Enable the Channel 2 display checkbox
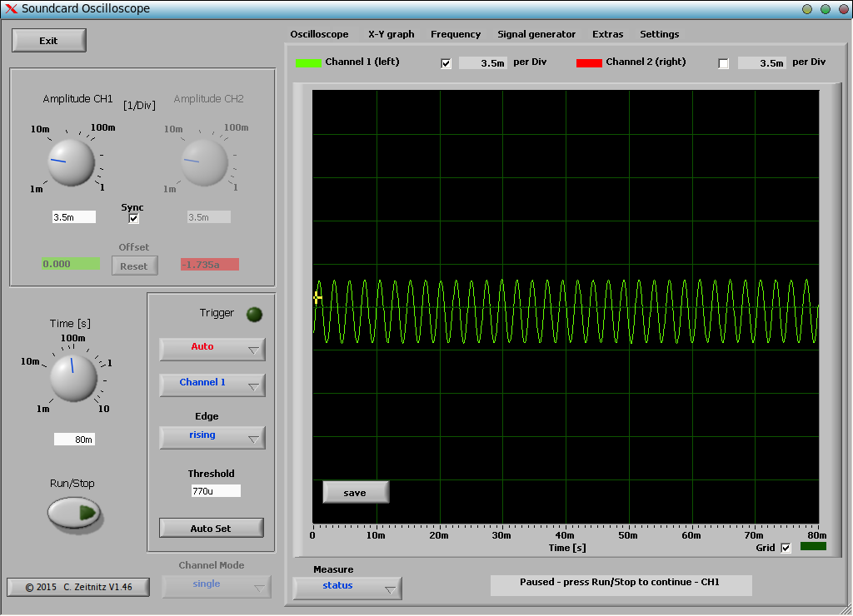The width and height of the screenshot is (853, 616). 723,63
